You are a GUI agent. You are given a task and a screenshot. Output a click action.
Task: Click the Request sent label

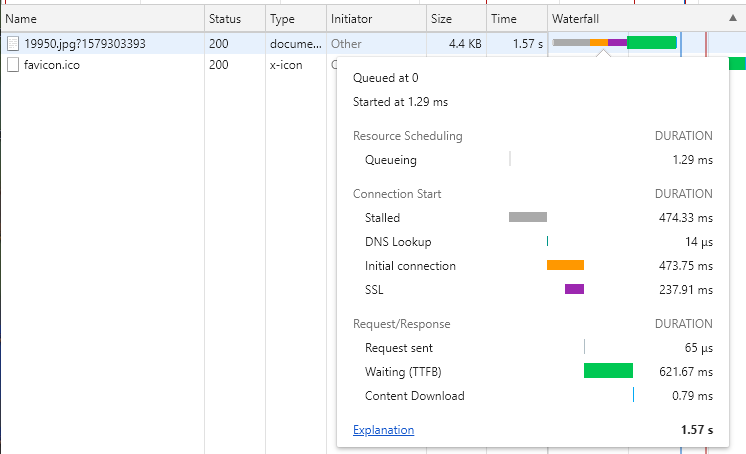399,348
